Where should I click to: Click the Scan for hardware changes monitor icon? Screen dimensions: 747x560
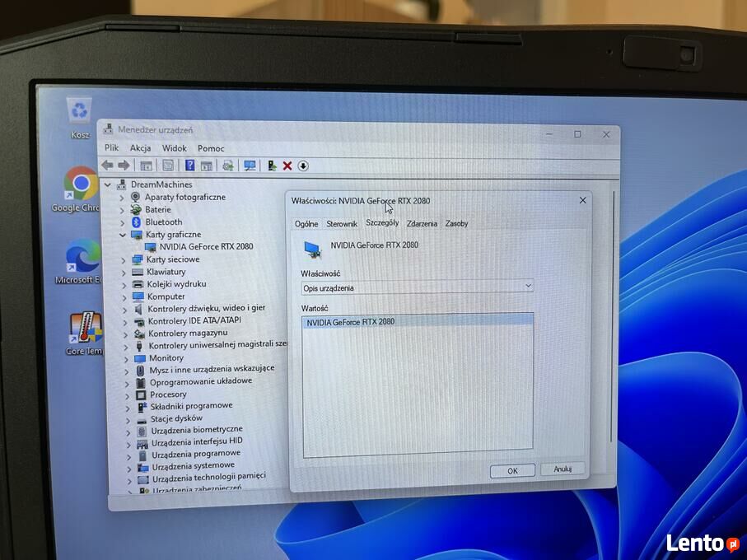point(250,166)
